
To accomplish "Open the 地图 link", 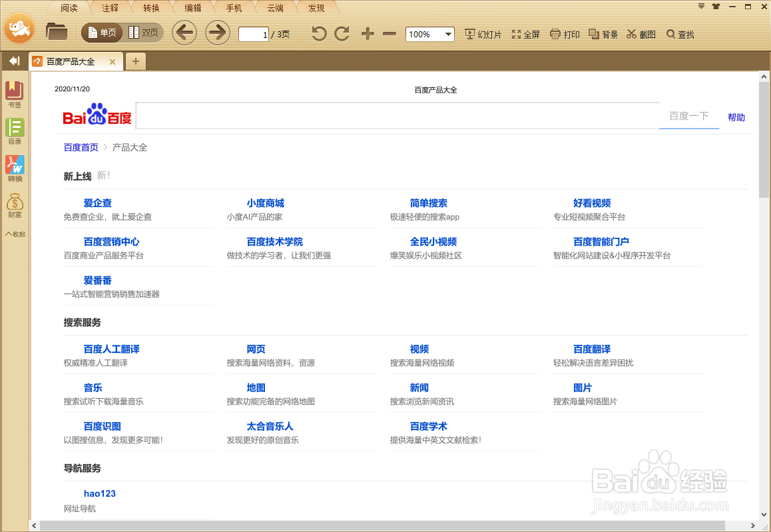I will pos(256,388).
